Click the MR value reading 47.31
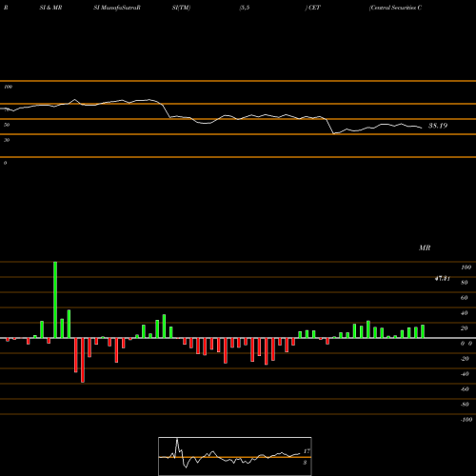The height and width of the screenshot is (476, 476). [443, 279]
